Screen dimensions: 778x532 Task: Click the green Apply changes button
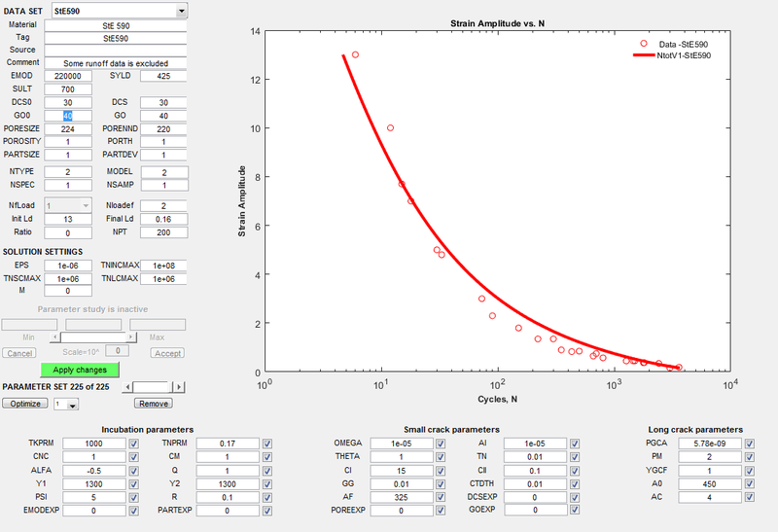point(80,371)
